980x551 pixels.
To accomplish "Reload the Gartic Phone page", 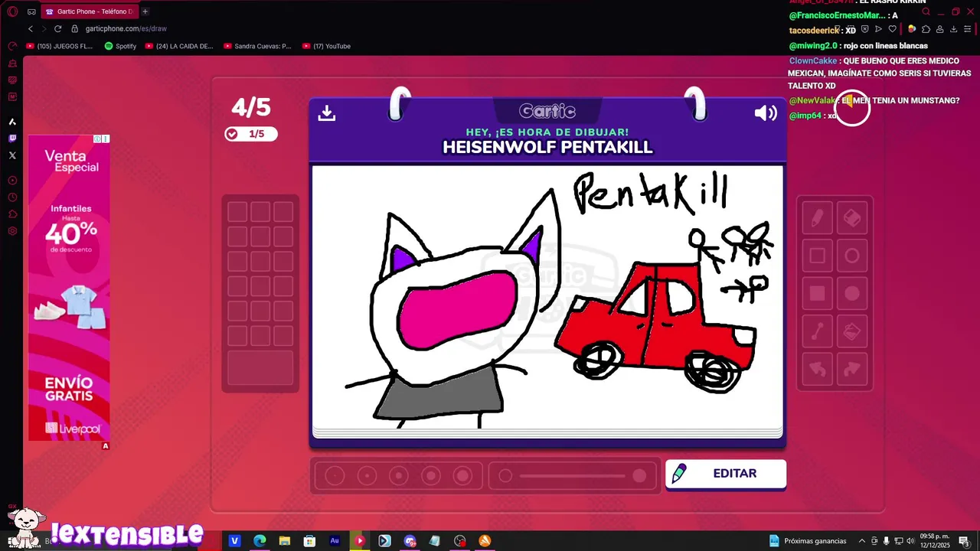I will (x=57, y=28).
